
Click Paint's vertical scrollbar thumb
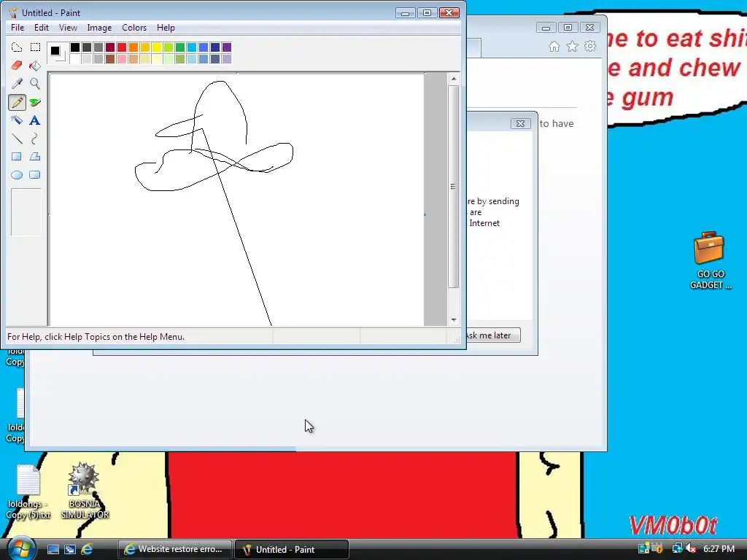pos(454,187)
